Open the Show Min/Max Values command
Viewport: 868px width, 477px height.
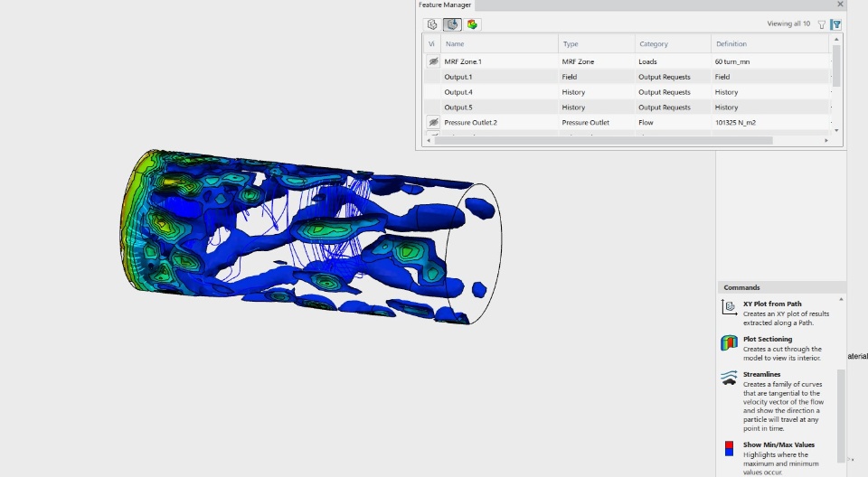(x=778, y=444)
